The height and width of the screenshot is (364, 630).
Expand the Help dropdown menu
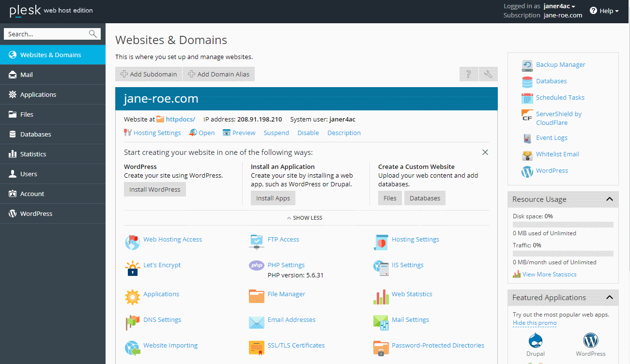click(604, 11)
